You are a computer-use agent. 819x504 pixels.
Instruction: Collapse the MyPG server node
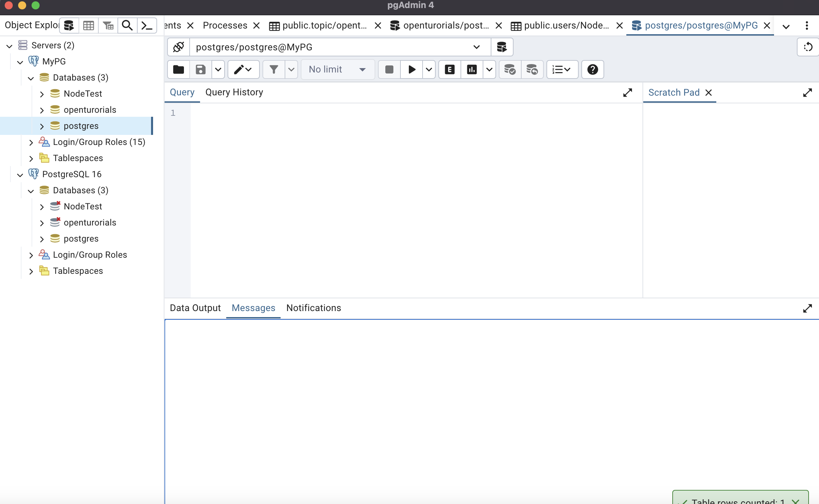point(20,62)
